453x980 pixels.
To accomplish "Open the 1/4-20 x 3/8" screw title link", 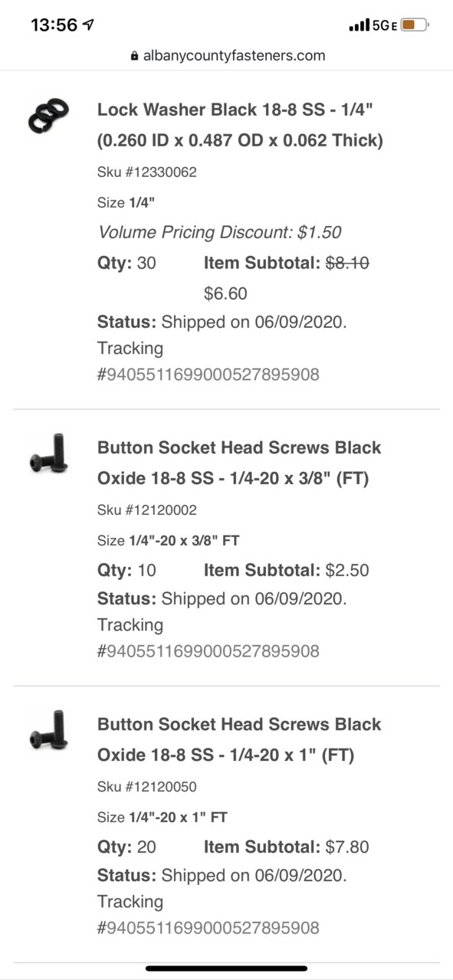I will tap(239, 463).
